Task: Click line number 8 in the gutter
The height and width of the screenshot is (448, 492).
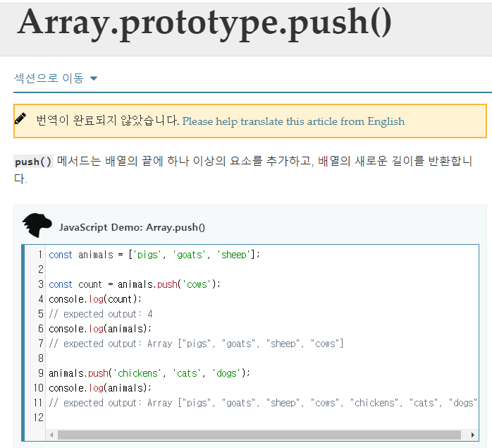Action: [x=41, y=358]
